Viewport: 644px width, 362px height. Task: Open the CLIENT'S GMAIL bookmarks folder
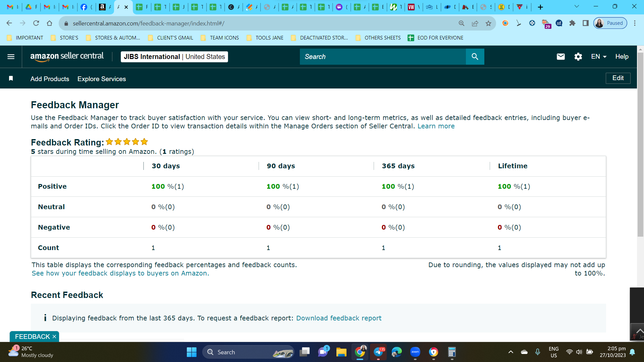coord(171,38)
